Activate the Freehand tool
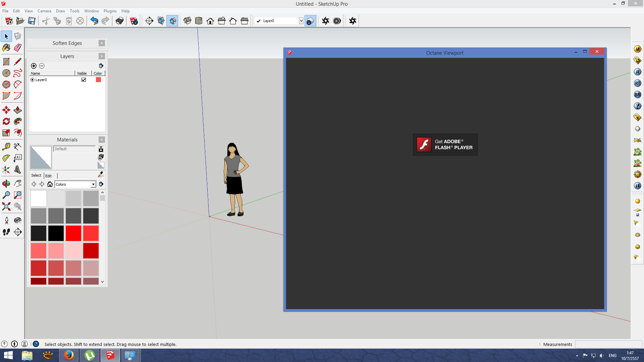 tap(18, 73)
